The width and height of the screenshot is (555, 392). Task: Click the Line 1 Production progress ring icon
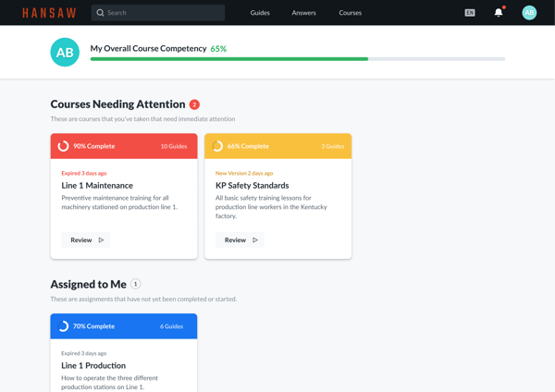point(63,326)
